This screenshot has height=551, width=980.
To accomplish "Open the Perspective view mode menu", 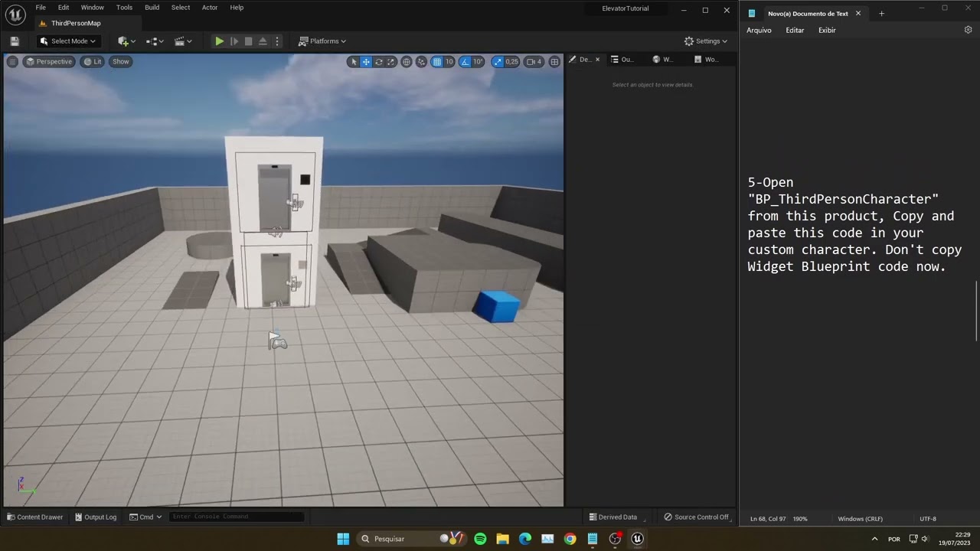I will coord(49,61).
